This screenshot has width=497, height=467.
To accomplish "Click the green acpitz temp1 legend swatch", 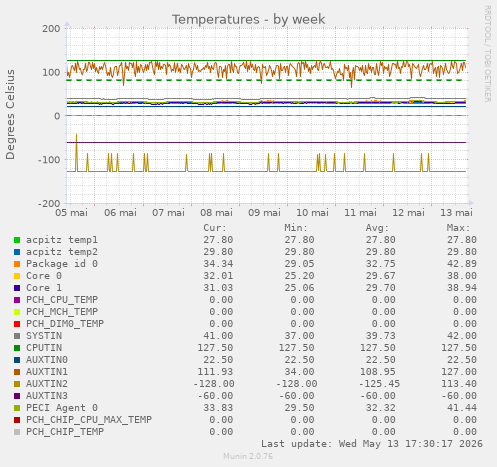I will pos(17,240).
